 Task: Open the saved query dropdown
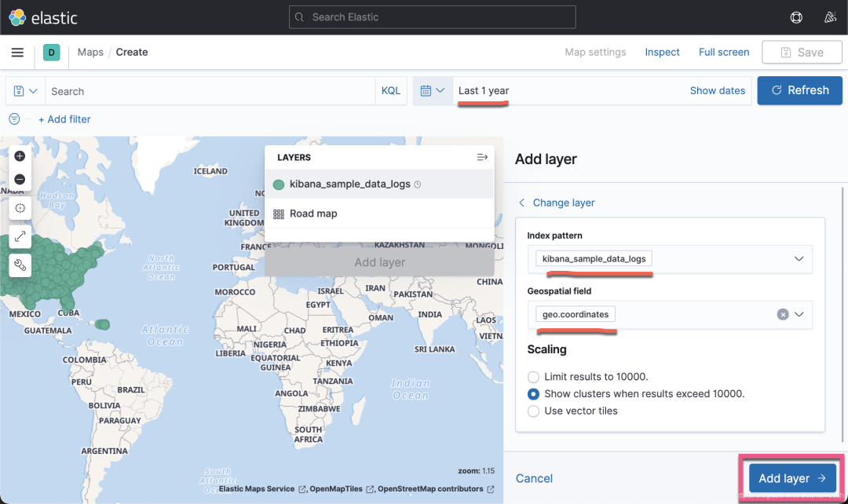25,91
